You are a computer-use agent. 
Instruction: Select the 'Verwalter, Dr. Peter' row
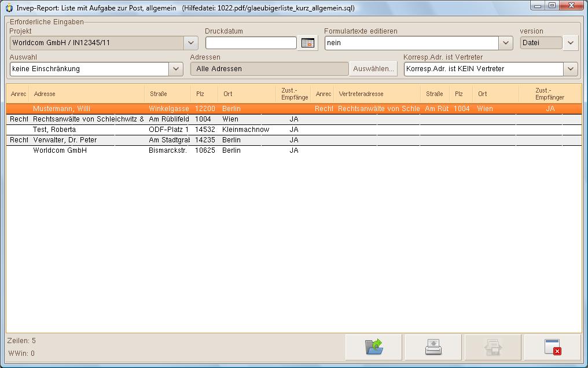(293, 140)
